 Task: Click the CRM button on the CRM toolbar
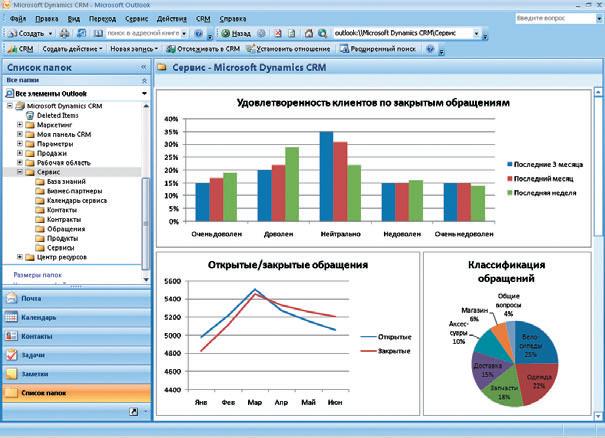pos(20,49)
